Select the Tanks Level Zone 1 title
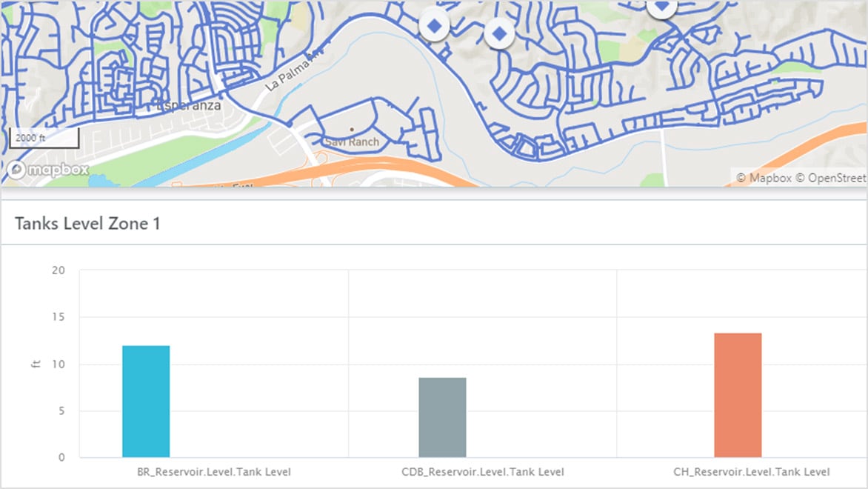The width and height of the screenshot is (868, 489). (87, 224)
